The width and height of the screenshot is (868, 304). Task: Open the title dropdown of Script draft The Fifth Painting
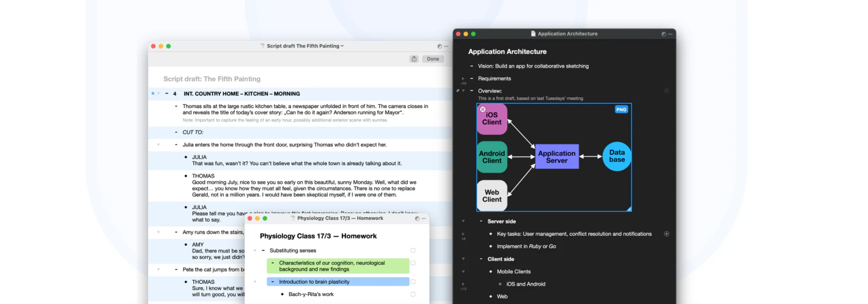tap(342, 46)
